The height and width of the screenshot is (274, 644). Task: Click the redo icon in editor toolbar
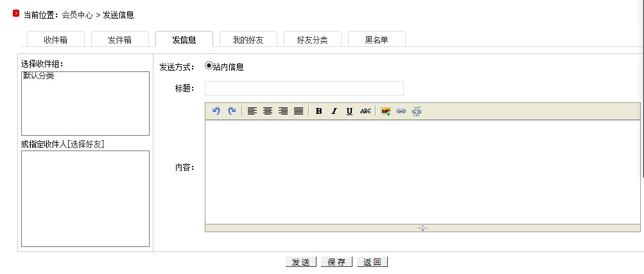pyautogui.click(x=232, y=111)
